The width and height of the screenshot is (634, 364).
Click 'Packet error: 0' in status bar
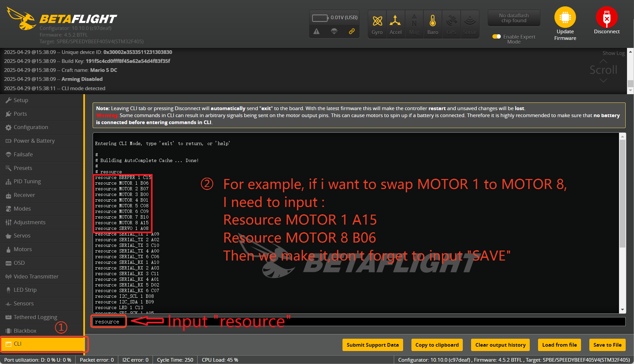(x=97, y=360)
